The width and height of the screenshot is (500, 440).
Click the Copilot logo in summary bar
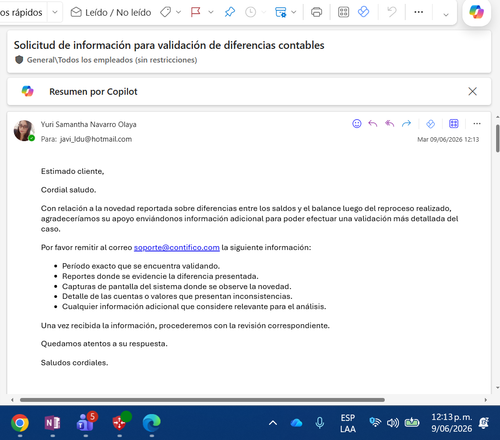[x=27, y=91]
